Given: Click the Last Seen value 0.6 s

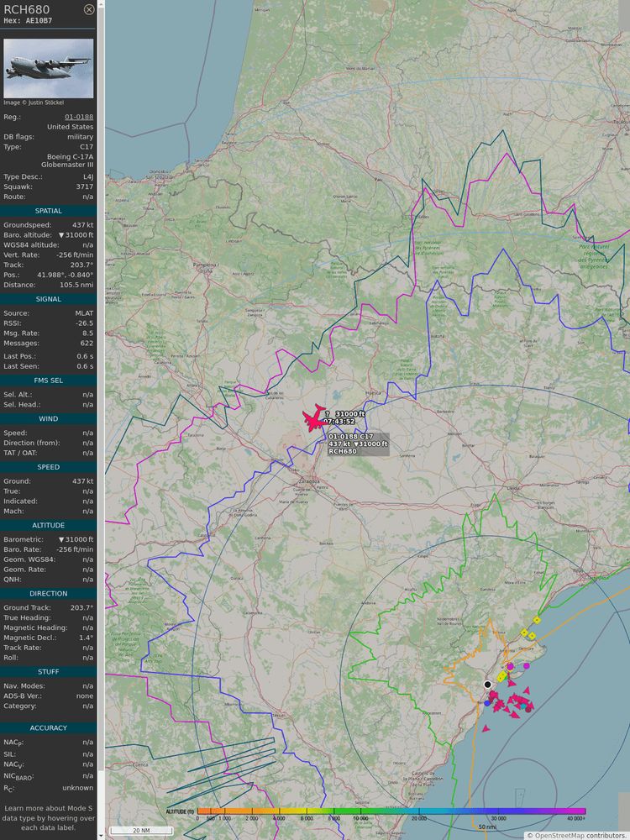Looking at the screenshot, I should click(85, 366).
